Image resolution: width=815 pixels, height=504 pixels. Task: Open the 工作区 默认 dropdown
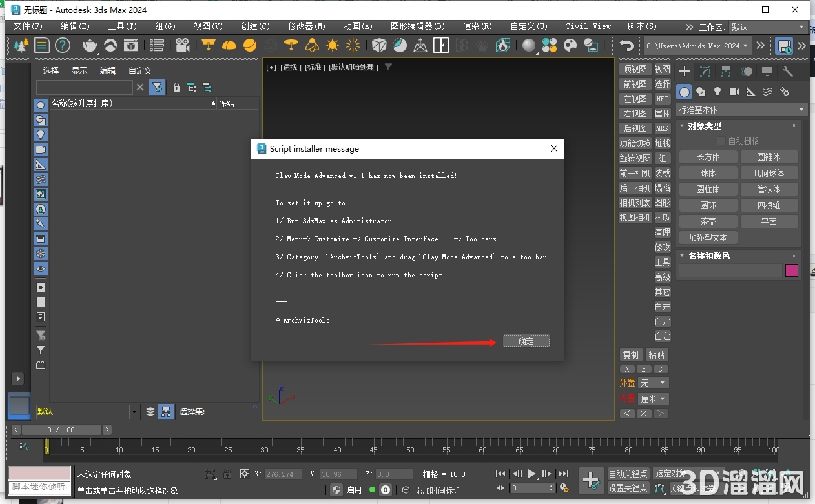(x=767, y=27)
